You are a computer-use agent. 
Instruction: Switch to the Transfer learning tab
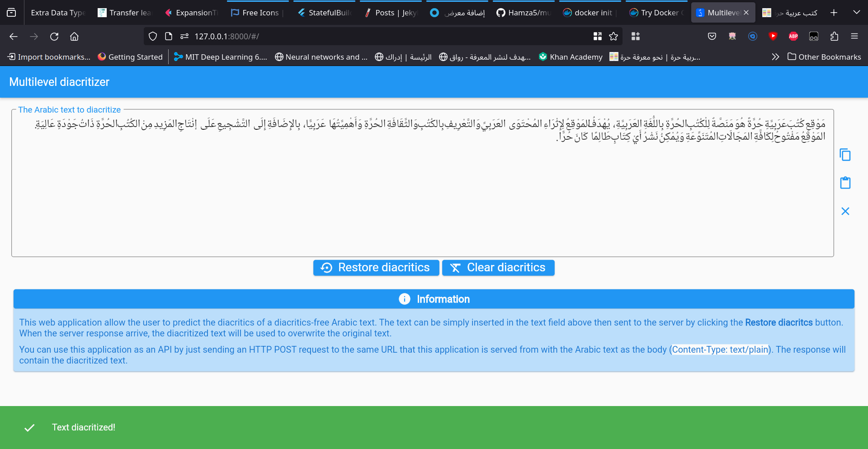125,13
